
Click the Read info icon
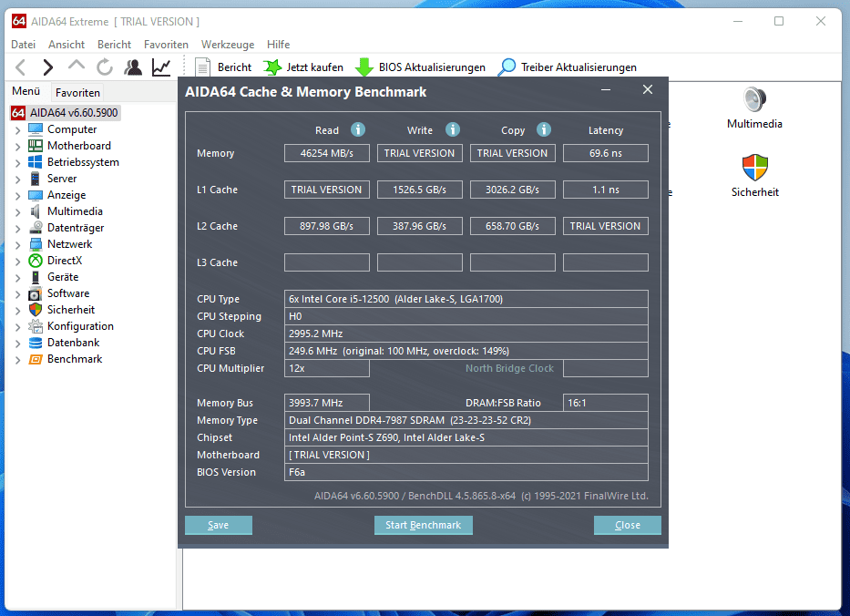coord(358,129)
